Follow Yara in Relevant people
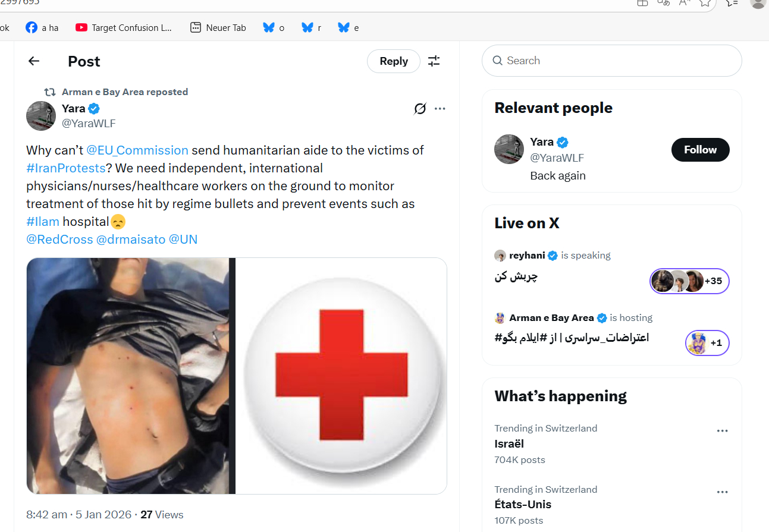 [x=700, y=150]
